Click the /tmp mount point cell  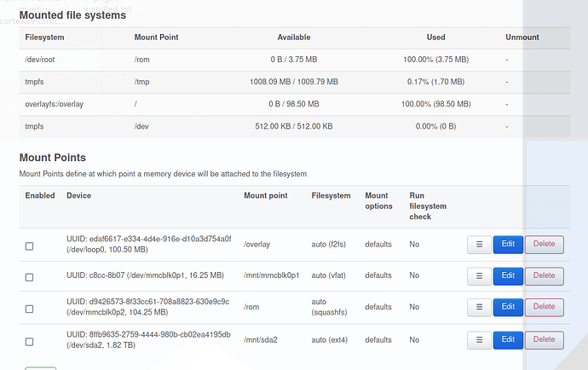click(x=141, y=82)
